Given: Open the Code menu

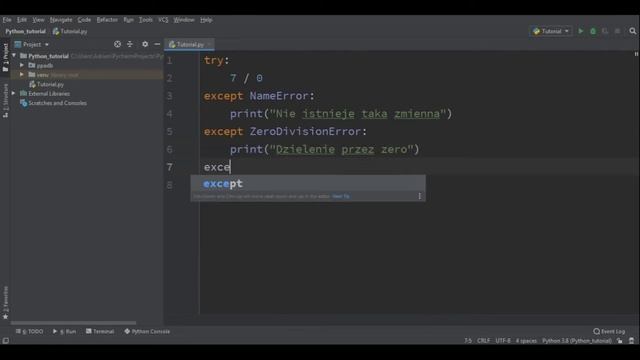Looking at the screenshot, I should (x=84, y=20).
